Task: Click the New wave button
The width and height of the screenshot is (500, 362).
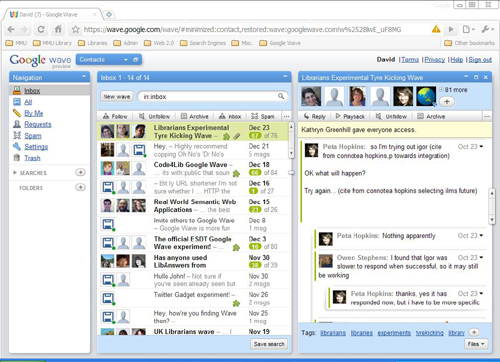Action: tap(117, 96)
